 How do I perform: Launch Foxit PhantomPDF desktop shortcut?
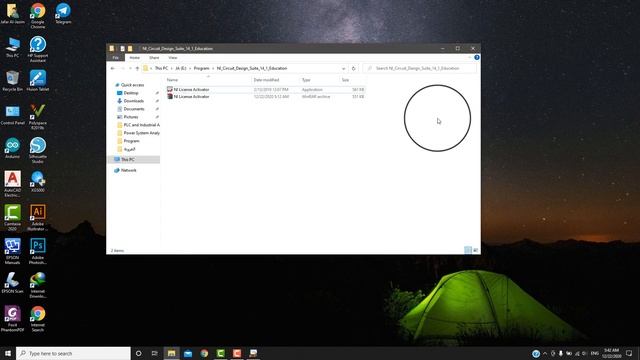point(12,319)
